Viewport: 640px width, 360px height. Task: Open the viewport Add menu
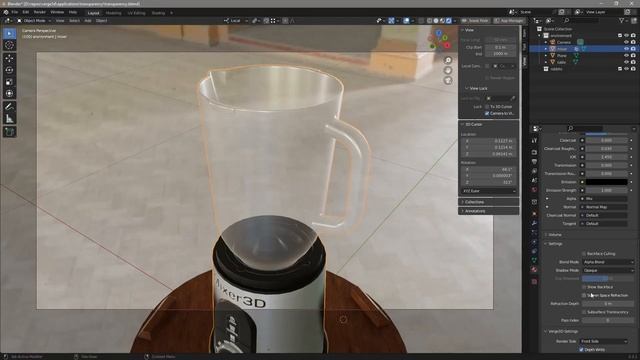[88, 20]
